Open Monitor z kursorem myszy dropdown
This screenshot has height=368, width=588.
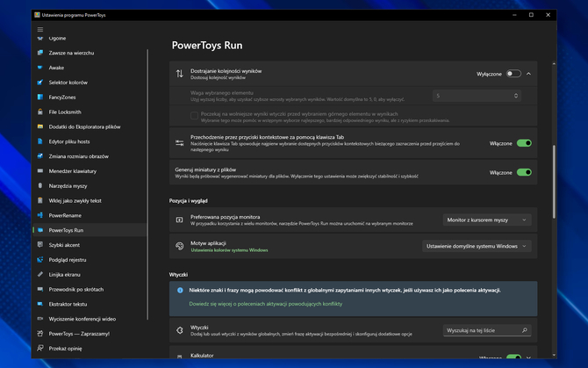click(x=487, y=220)
